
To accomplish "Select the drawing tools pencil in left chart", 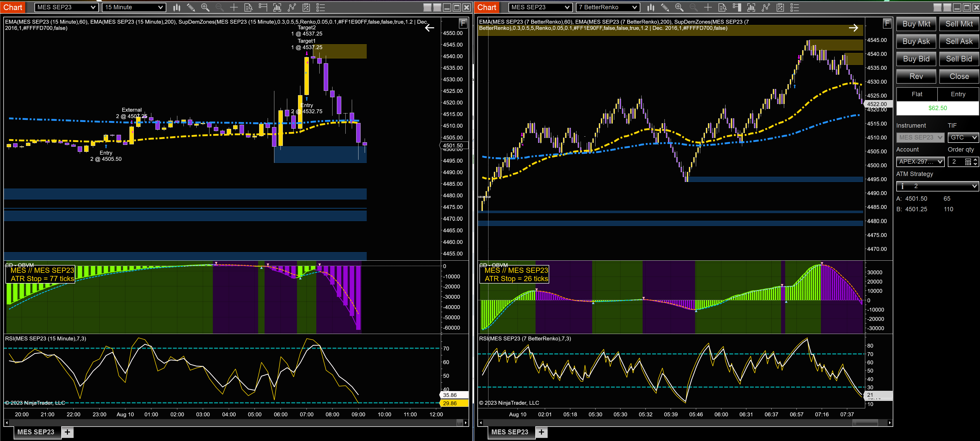I will pos(191,7).
